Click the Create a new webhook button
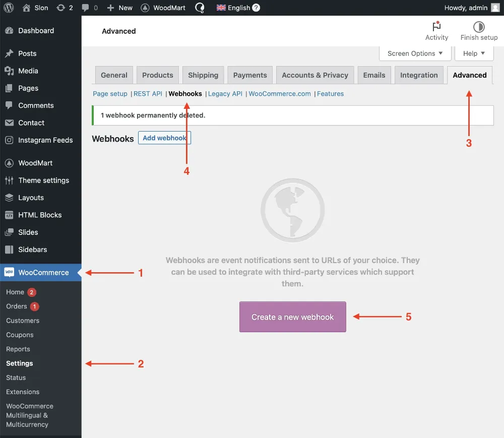This screenshot has height=438, width=504. point(293,317)
